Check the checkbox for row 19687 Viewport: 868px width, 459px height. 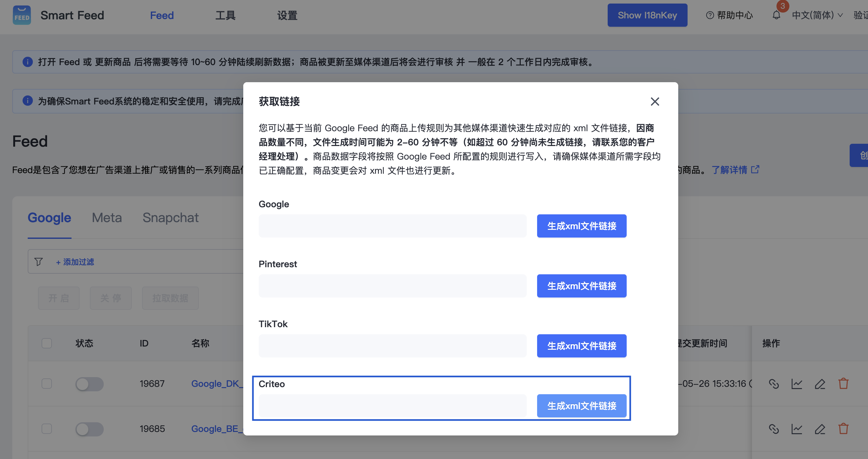[x=46, y=384]
